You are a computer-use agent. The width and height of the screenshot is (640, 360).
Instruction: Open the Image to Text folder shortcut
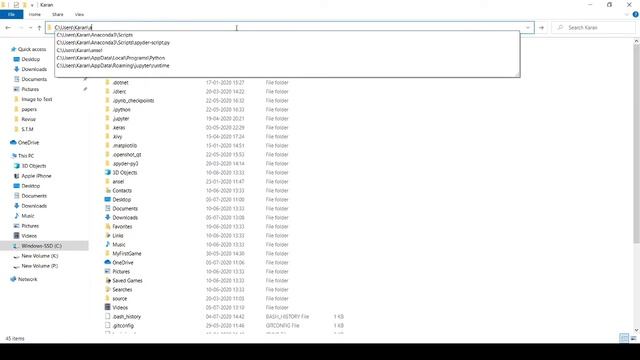(x=37, y=99)
